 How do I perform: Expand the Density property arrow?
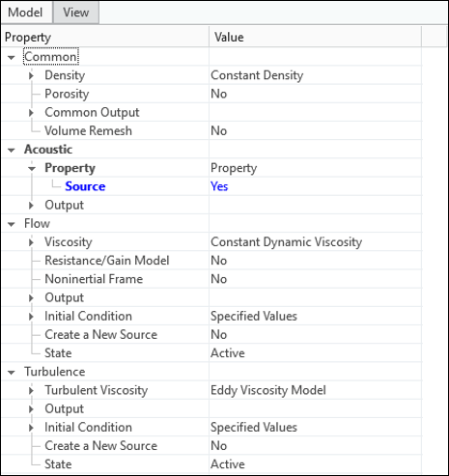[31, 75]
